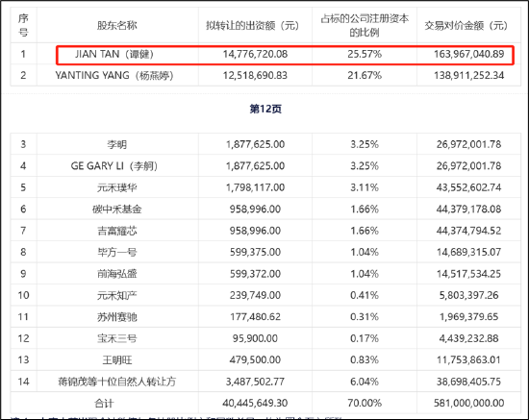Viewport: 529px width, 420px height.
Task: Click 1.04% in the 前海弘盛 row
Action: point(365,274)
